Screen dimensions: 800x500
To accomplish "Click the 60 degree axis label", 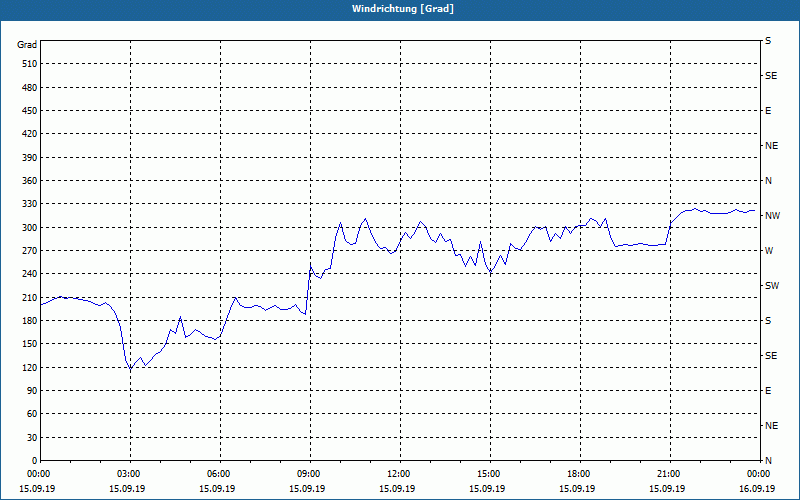I will [32, 414].
